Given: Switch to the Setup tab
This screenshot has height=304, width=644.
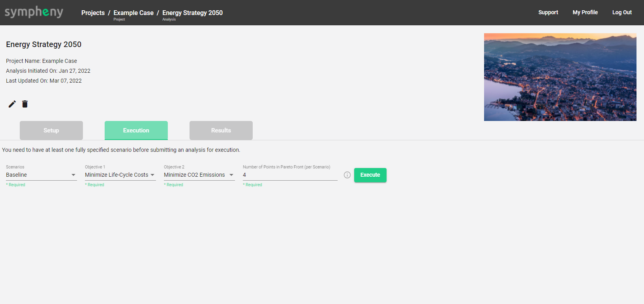Looking at the screenshot, I should (x=51, y=130).
